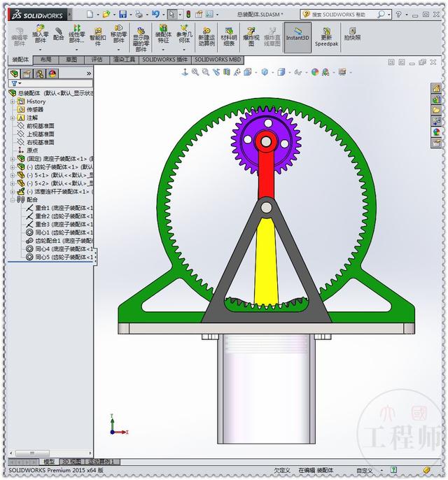Expand the (固定) 底座子装配体<1> node

click(x=13, y=159)
